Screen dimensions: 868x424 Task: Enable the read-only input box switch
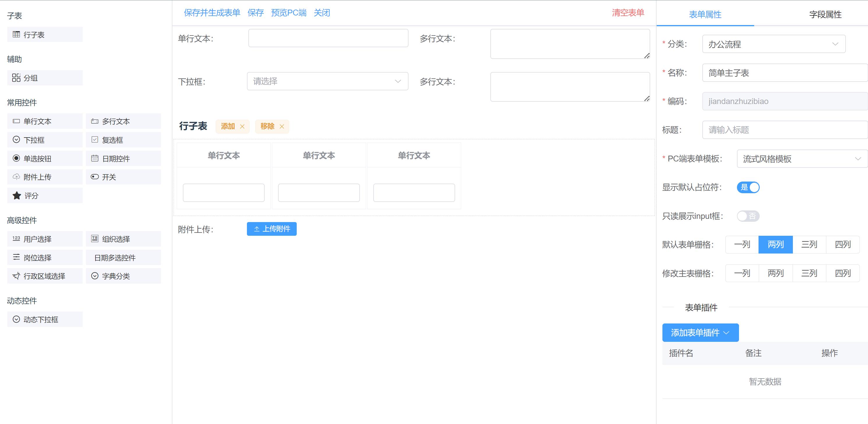click(x=748, y=216)
